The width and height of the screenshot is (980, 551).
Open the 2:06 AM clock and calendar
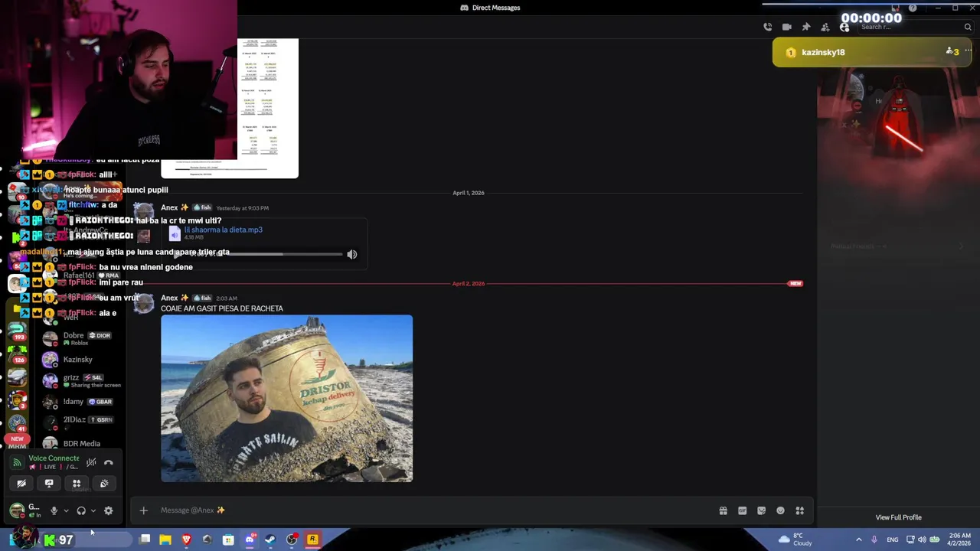[x=959, y=540]
